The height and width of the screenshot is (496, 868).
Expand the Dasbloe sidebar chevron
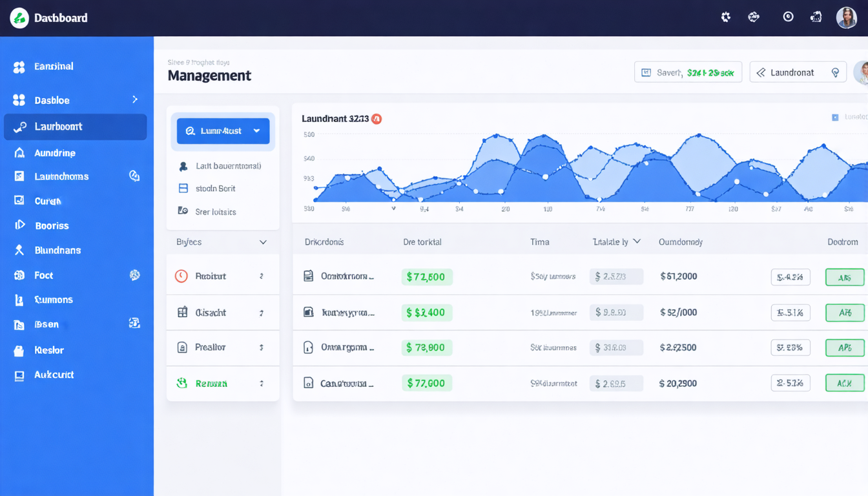coord(135,99)
